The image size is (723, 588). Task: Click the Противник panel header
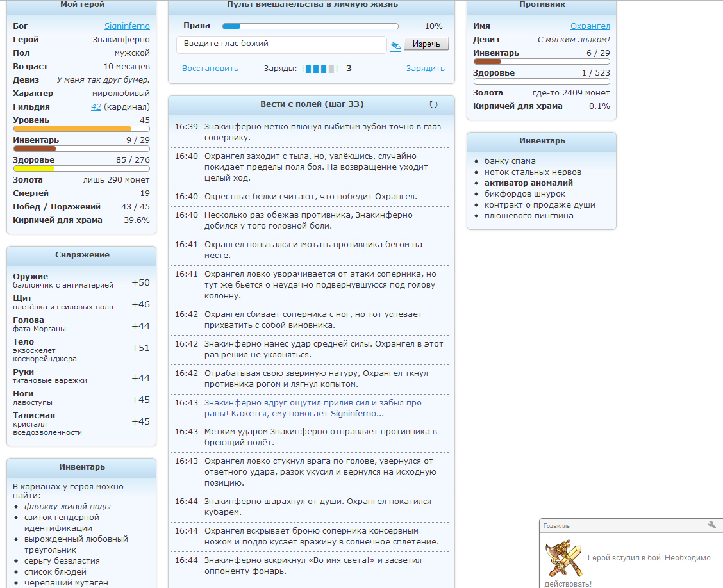click(x=542, y=5)
